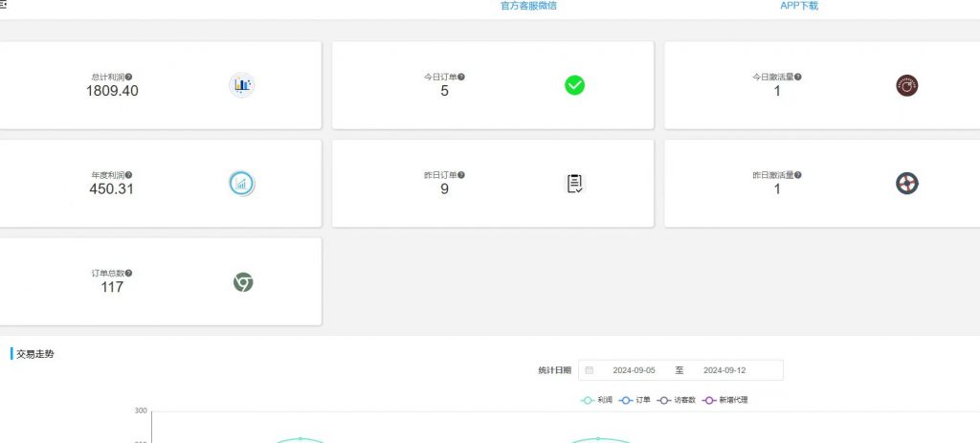Toggle the sidebar collapse hamburger icon
This screenshot has width=980, height=443.
point(4,5)
